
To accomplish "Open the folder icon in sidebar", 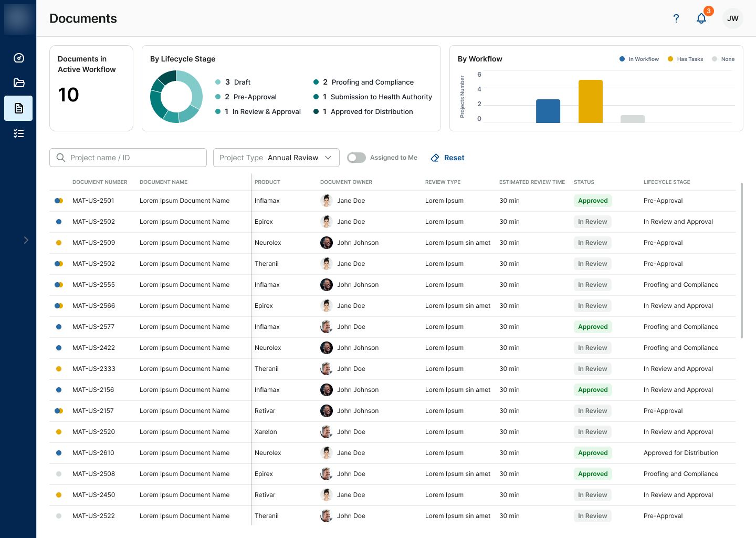I will [19, 82].
